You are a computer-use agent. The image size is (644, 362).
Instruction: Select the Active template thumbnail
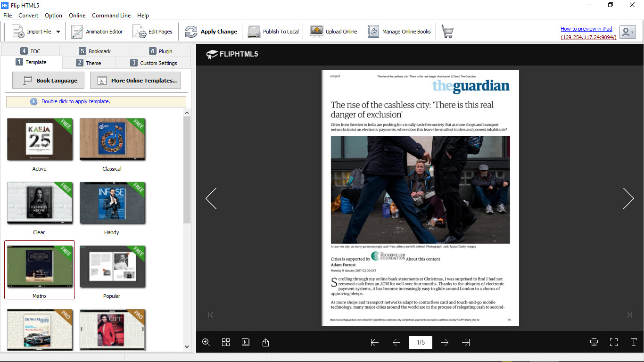(x=40, y=140)
